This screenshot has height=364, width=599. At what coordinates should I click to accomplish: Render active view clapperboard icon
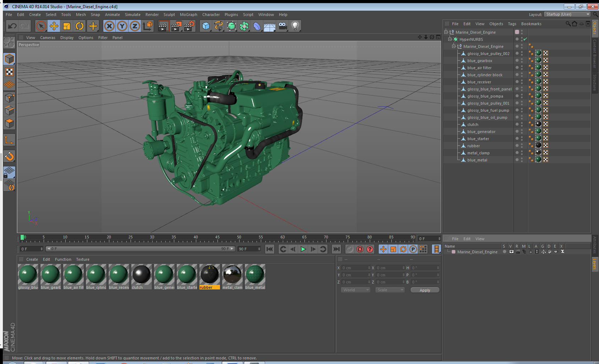click(163, 26)
